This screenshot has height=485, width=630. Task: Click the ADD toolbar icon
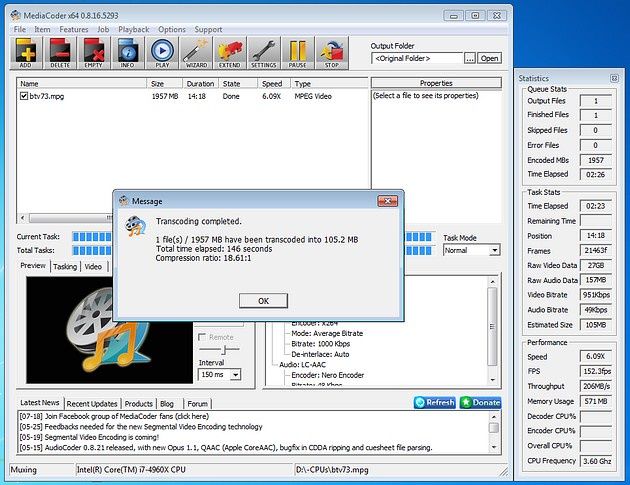26,53
